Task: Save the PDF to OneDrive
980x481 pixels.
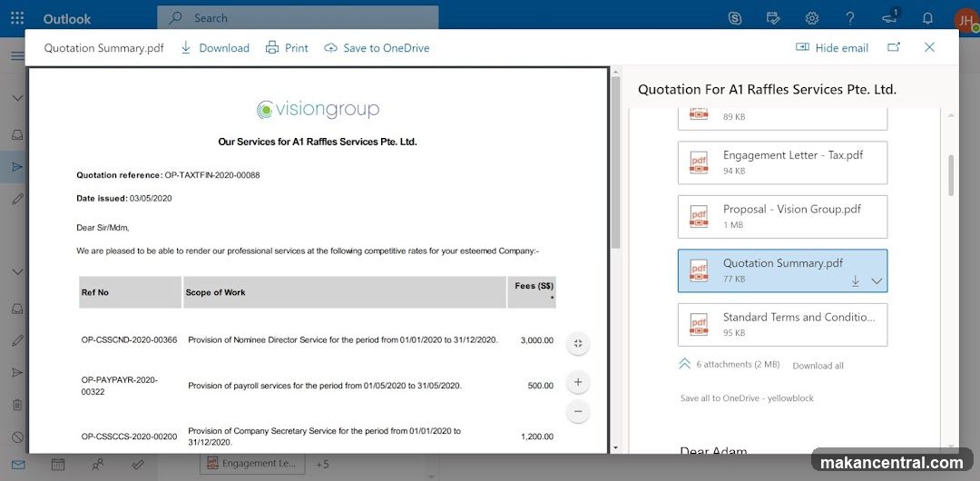Action: (377, 47)
